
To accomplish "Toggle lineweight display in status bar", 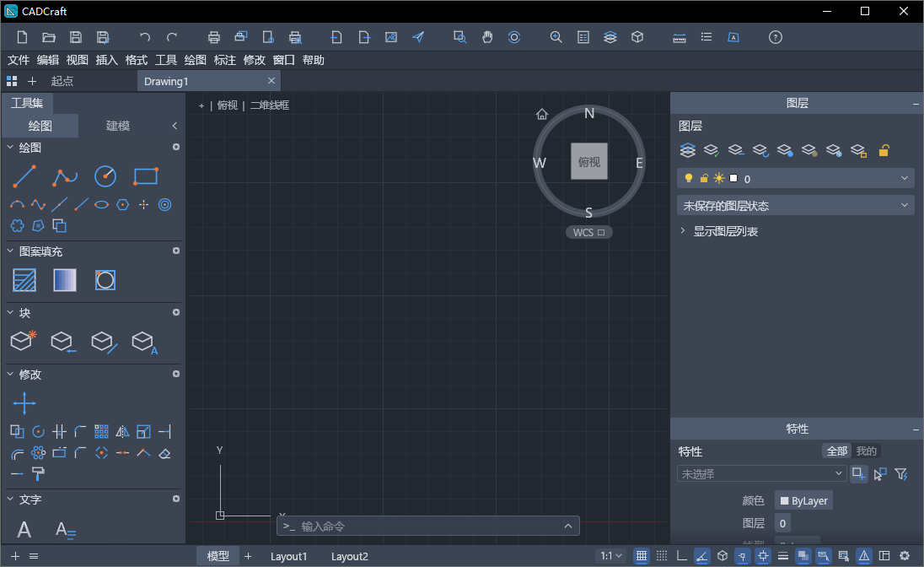I will coord(783,556).
